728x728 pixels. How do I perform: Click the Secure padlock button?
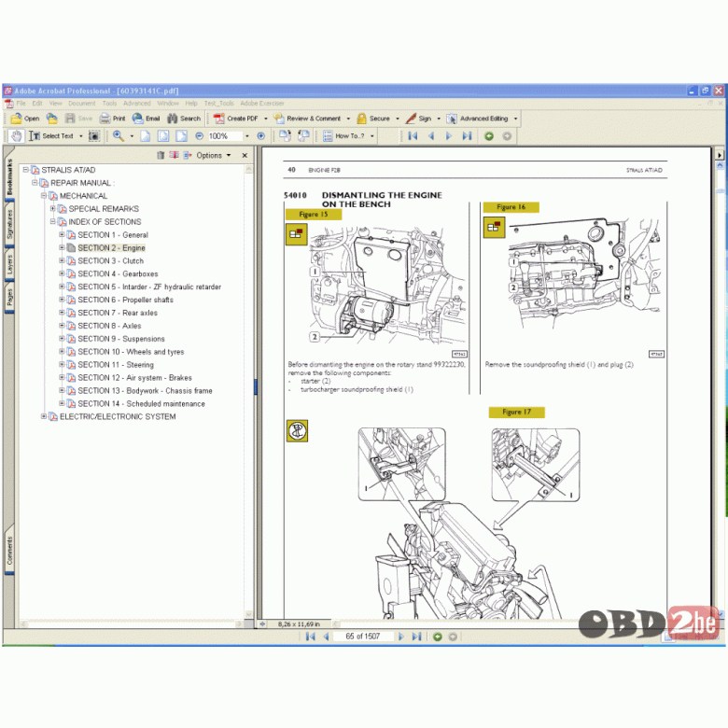373,119
